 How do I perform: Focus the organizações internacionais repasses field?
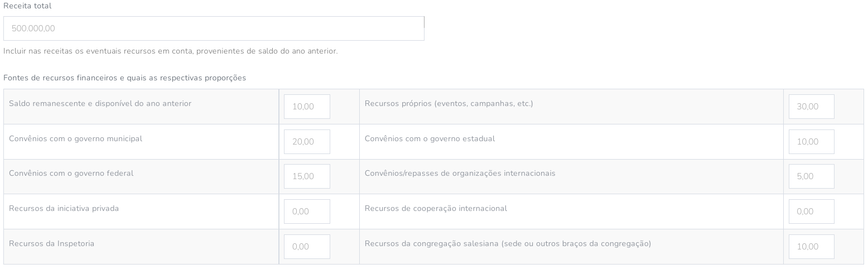[x=811, y=176]
